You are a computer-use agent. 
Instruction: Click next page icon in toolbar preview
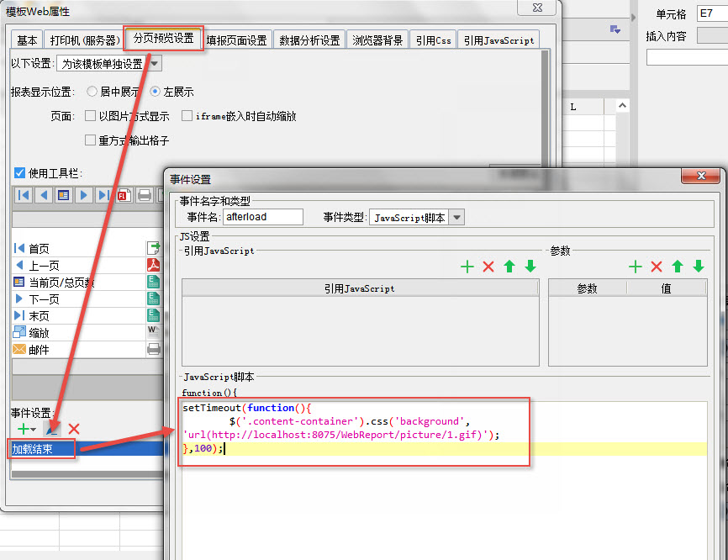coord(83,195)
